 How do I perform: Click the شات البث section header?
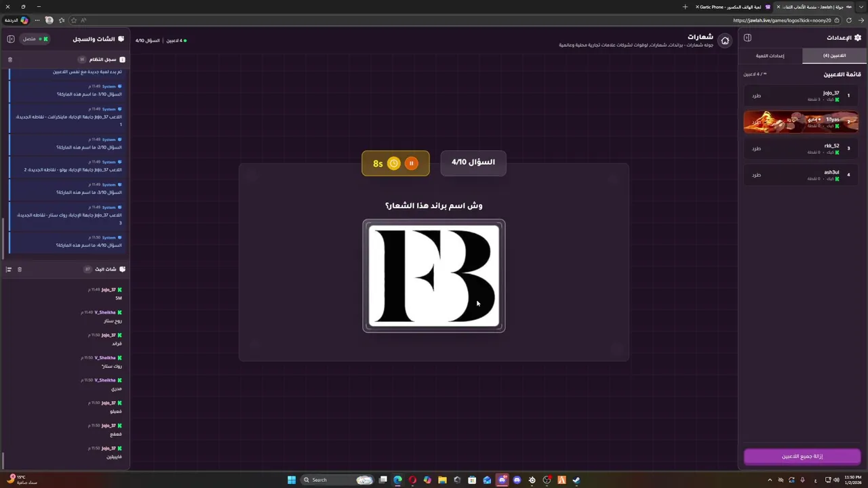click(x=105, y=269)
